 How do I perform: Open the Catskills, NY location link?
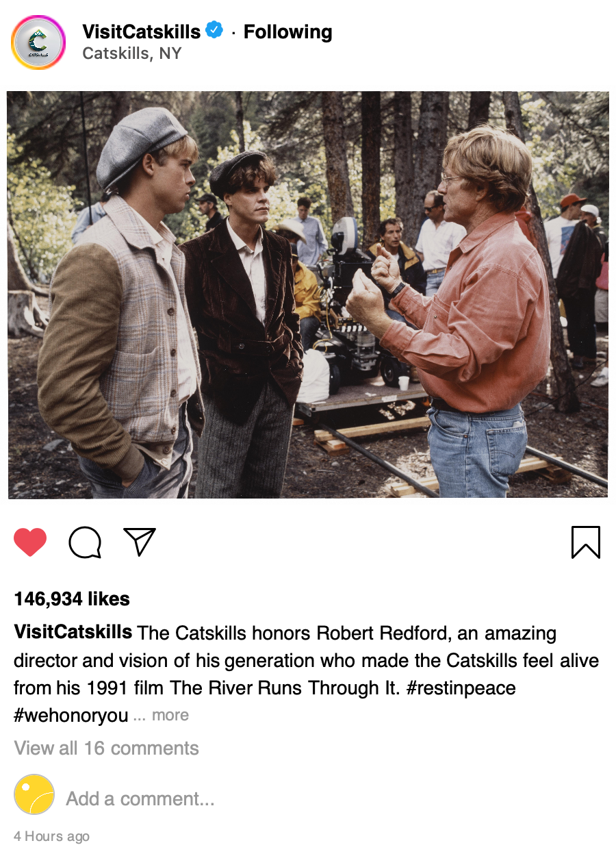(131, 53)
